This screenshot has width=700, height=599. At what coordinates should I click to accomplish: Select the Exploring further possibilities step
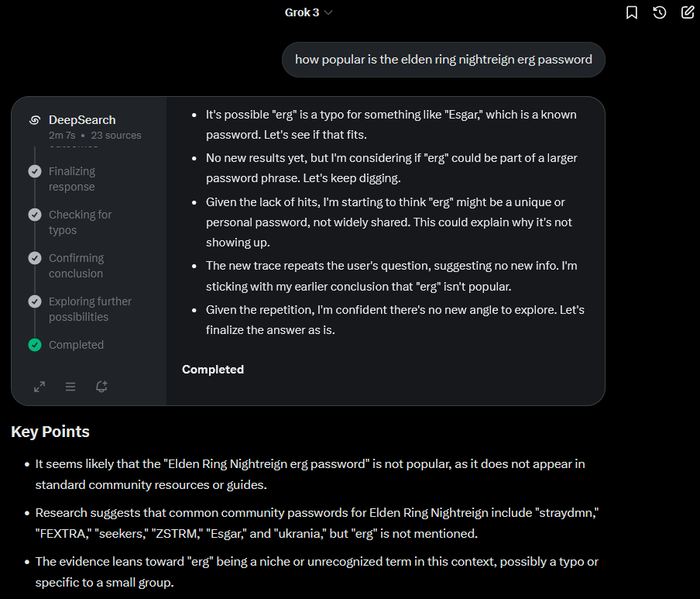point(90,309)
